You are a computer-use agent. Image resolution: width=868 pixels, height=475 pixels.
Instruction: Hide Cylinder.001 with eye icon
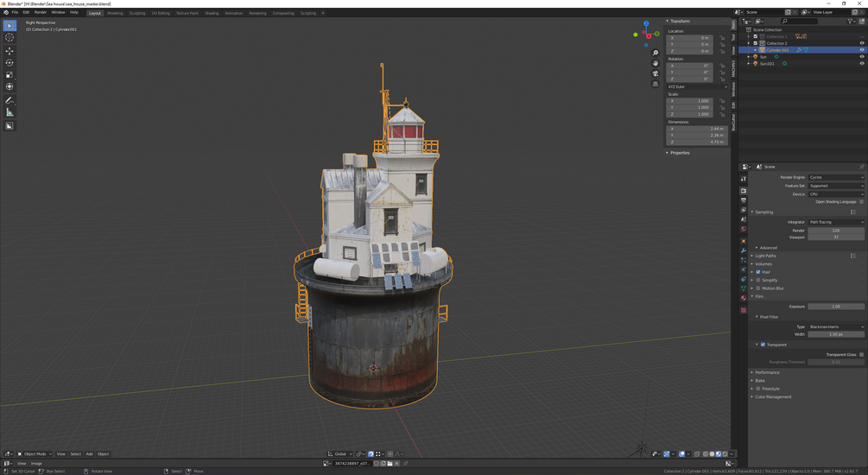tap(862, 50)
